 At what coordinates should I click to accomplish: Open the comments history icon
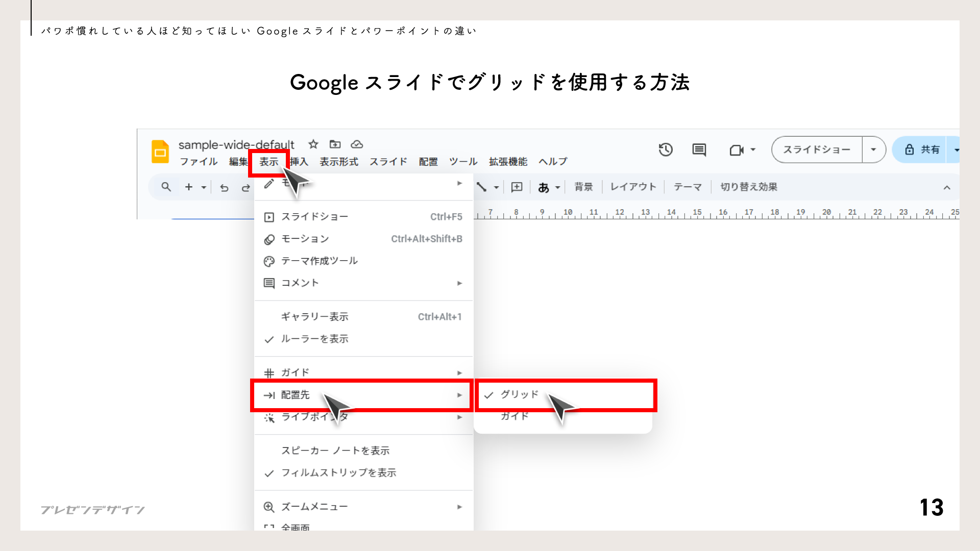699,149
